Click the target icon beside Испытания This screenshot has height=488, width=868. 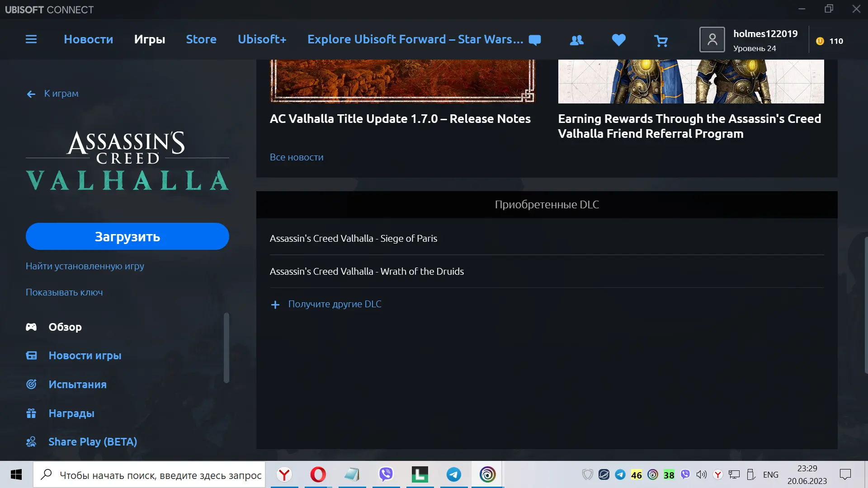click(x=31, y=384)
